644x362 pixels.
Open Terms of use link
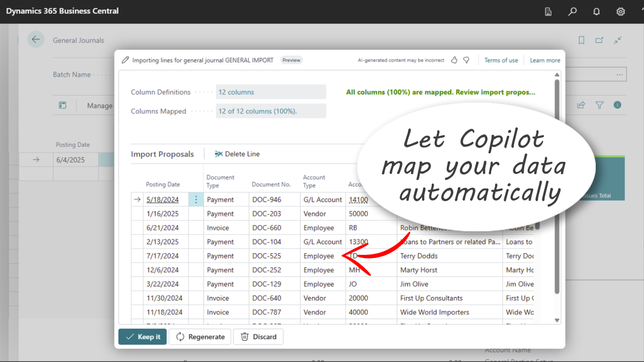(501, 60)
